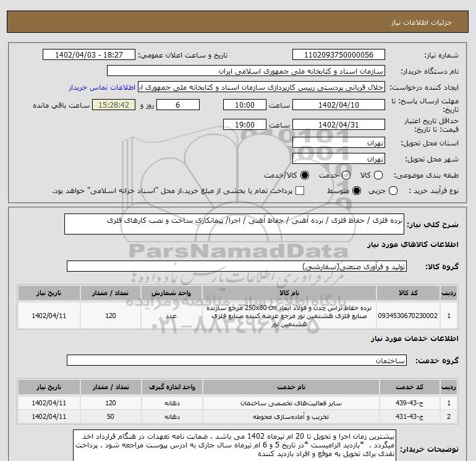The height and width of the screenshot is (461, 476).
Task: Click the goods table تعداد / مقدار header
Action: point(111,293)
